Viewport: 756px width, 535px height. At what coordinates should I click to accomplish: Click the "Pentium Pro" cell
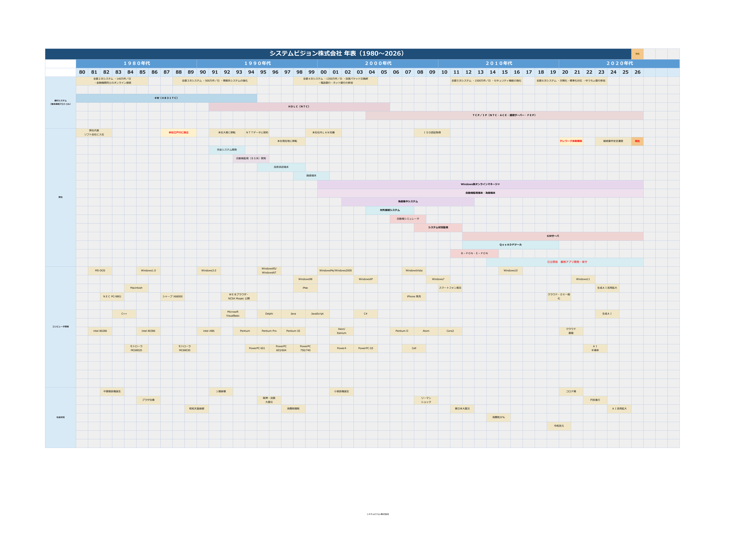269,331
